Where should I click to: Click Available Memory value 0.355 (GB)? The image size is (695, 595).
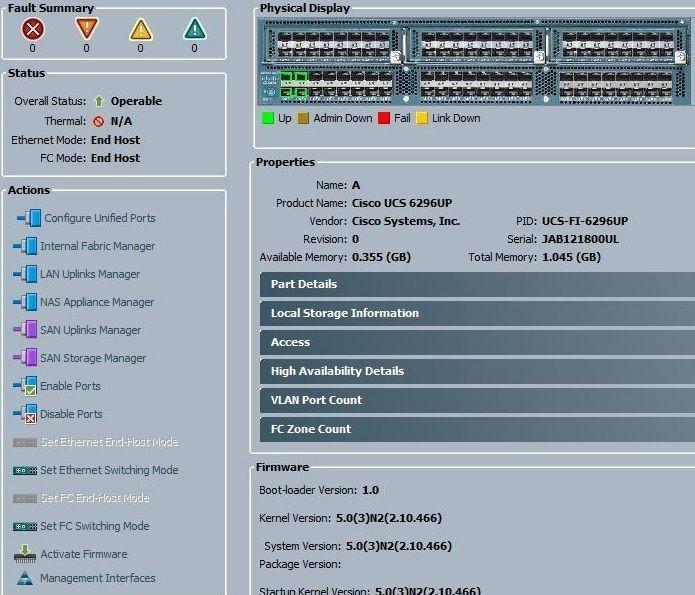pos(381,257)
